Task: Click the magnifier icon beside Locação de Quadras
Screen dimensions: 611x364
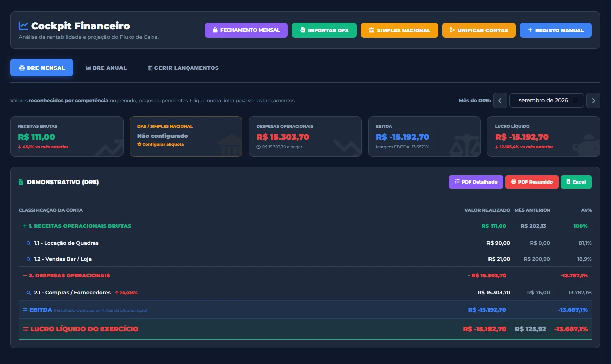Action: pyautogui.click(x=29, y=243)
